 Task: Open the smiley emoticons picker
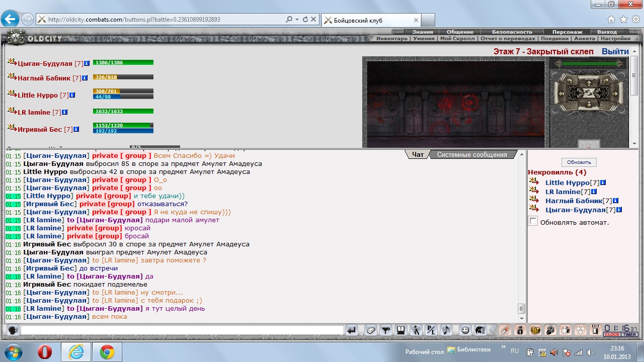coord(465,330)
